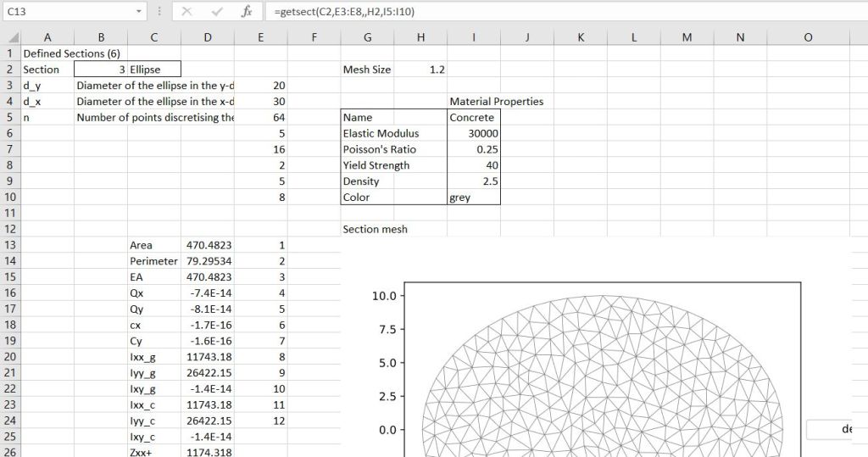868x457 pixels.
Task: Click the Insert Function fx icon
Action: click(x=247, y=12)
